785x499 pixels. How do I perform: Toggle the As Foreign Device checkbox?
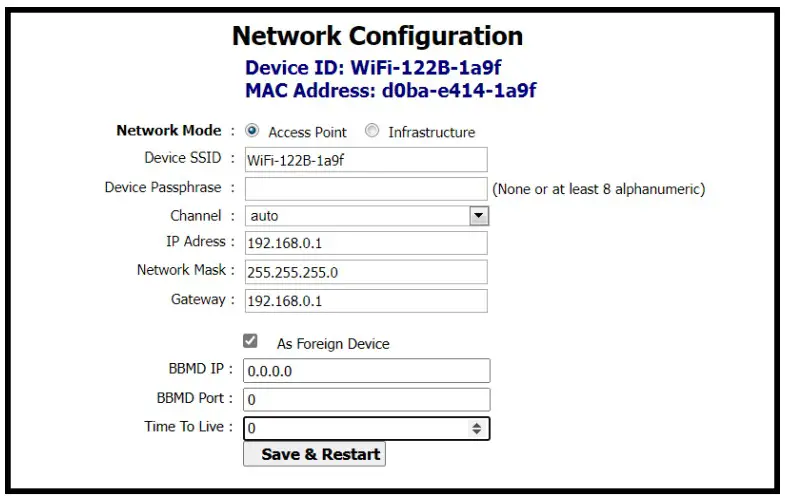pos(251,341)
